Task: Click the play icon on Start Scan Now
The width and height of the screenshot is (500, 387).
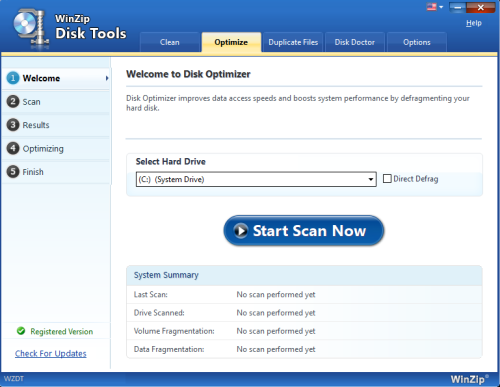Action: 241,231
